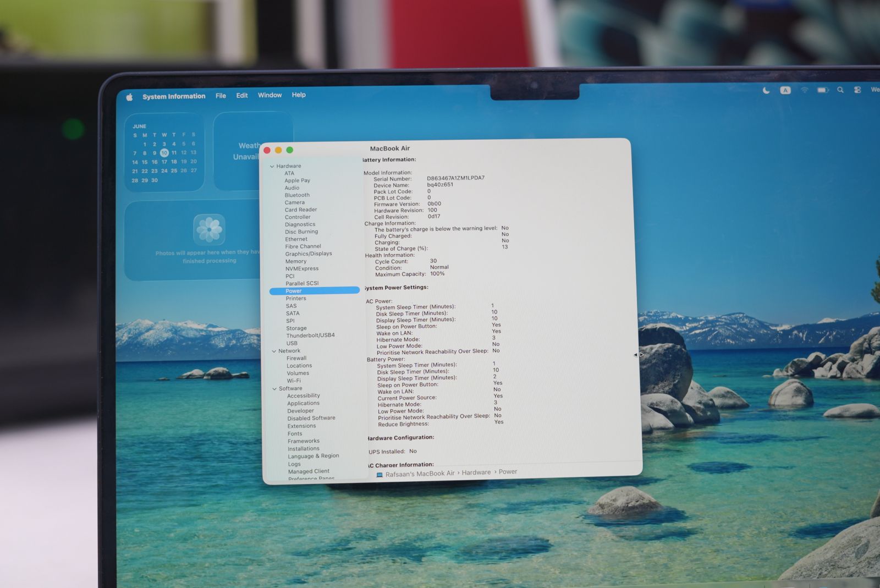Select Memory in sidebar
The width and height of the screenshot is (880, 588).
pyautogui.click(x=296, y=261)
